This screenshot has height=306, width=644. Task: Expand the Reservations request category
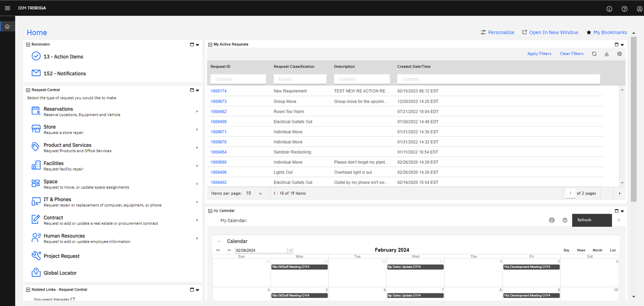pos(197,111)
